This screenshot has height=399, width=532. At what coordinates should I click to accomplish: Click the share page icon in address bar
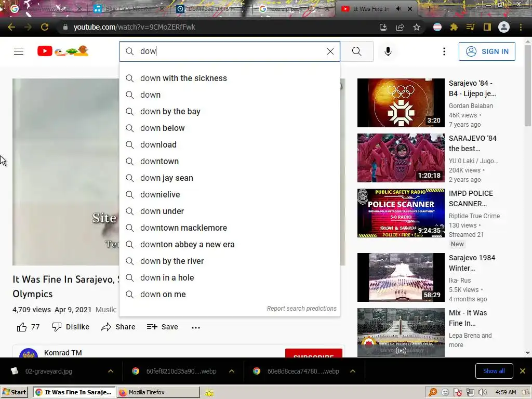click(400, 27)
